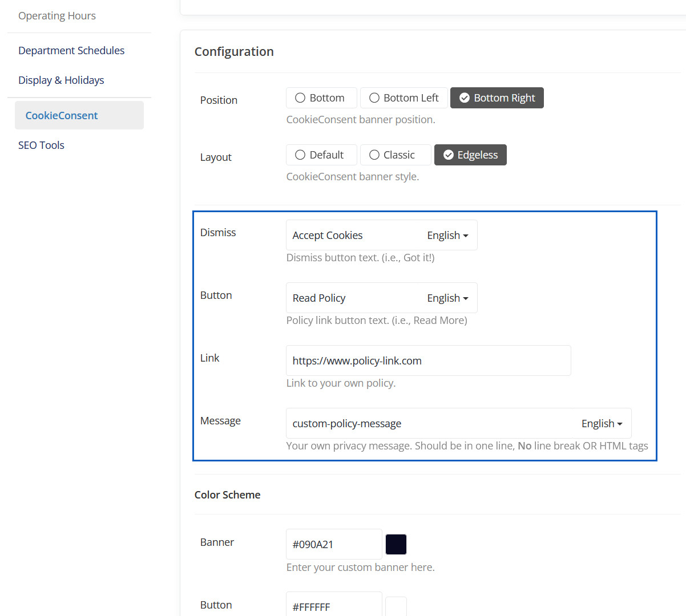Select the Edgeless layout option
Image resolution: width=686 pixels, height=616 pixels.
coord(470,155)
